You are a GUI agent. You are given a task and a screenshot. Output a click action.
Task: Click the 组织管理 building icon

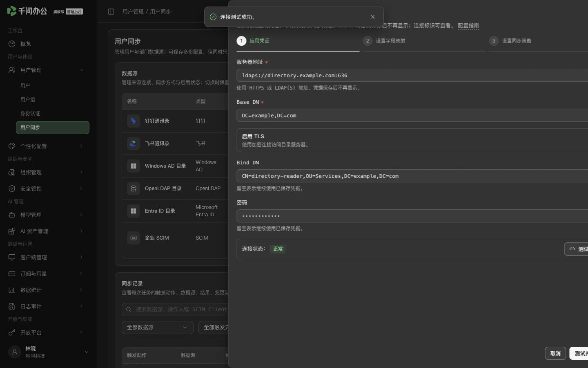[x=12, y=172]
